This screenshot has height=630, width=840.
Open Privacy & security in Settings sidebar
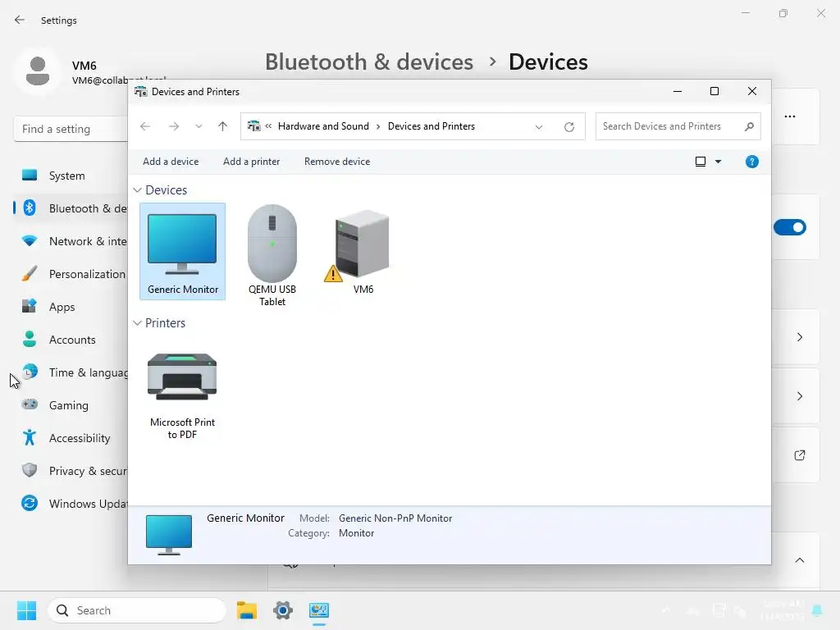tap(70, 471)
